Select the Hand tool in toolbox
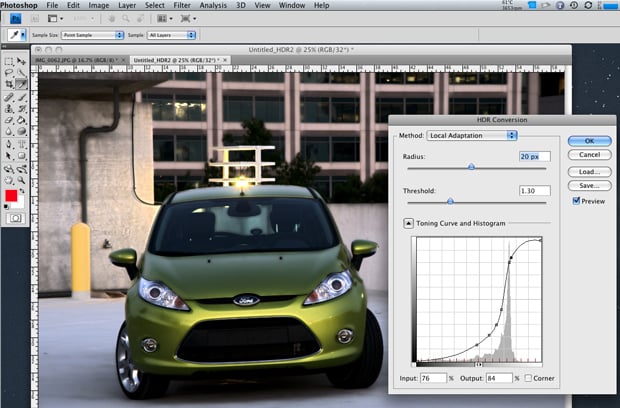620x408 pixels. [x=9, y=181]
